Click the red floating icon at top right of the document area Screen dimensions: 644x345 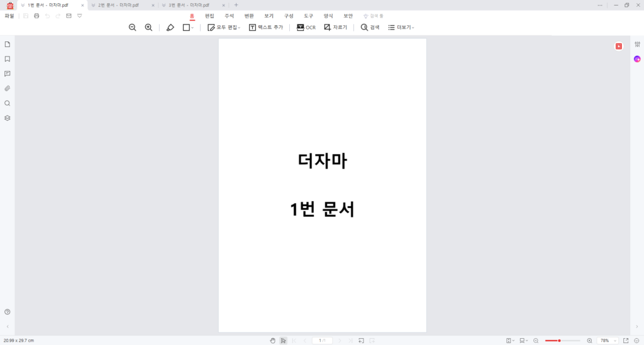coord(619,47)
